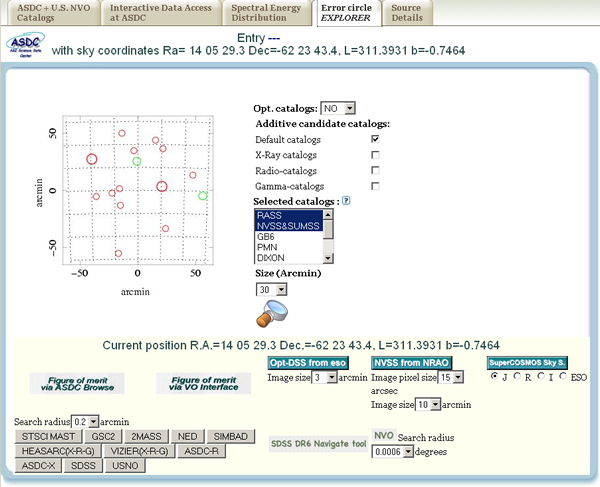
Task: Click the NVSS from NRAO button
Action: click(411, 363)
